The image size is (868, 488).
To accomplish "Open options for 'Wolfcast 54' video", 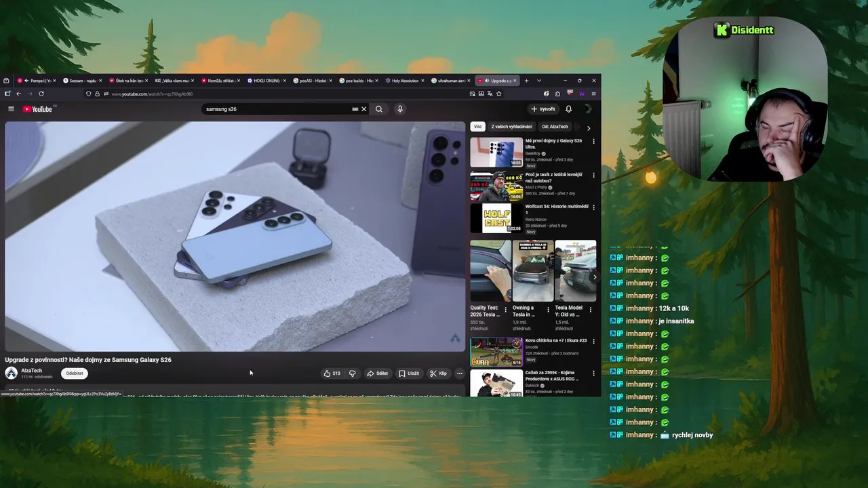I will click(593, 207).
